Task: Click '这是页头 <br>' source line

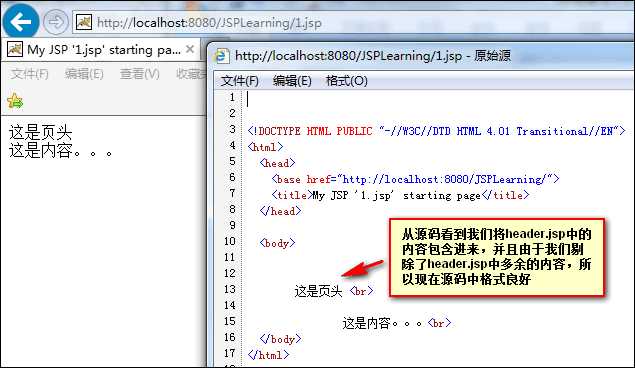Action: (334, 291)
